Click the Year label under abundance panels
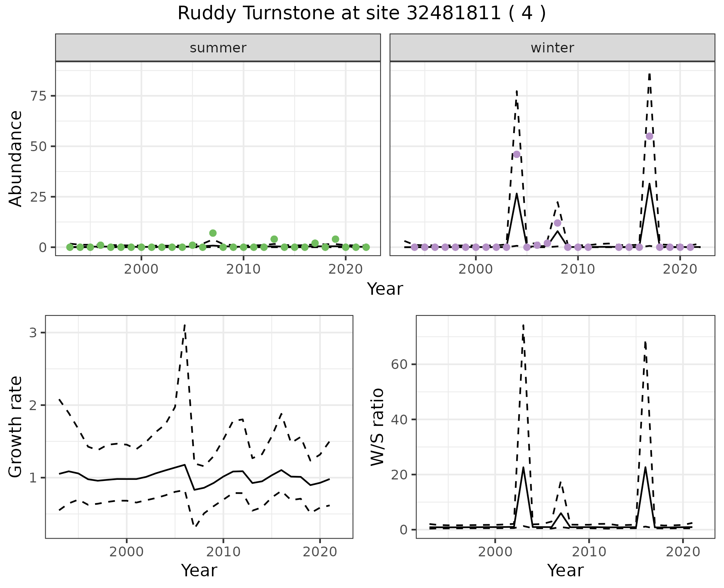The width and height of the screenshot is (724, 588). [x=385, y=289]
